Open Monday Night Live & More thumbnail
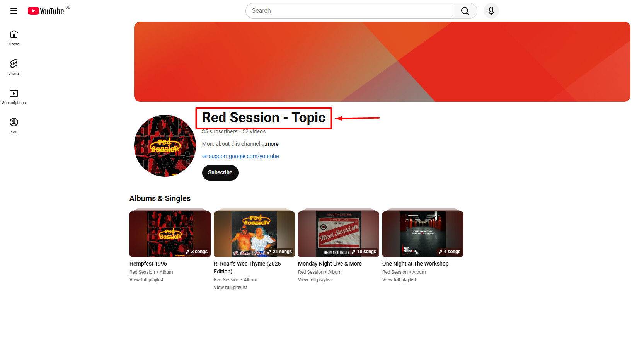The height and width of the screenshot is (351, 644). 339,234
